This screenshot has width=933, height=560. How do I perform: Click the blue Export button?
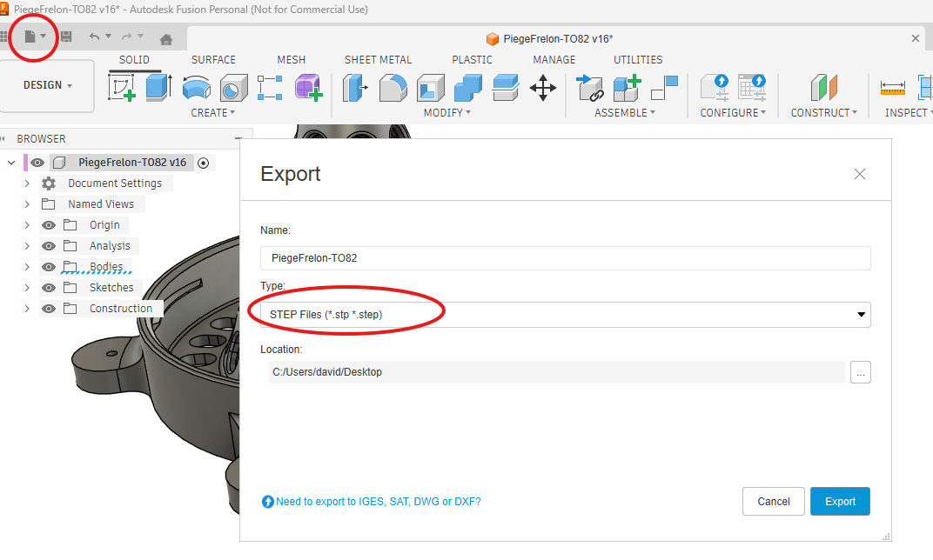tap(840, 501)
